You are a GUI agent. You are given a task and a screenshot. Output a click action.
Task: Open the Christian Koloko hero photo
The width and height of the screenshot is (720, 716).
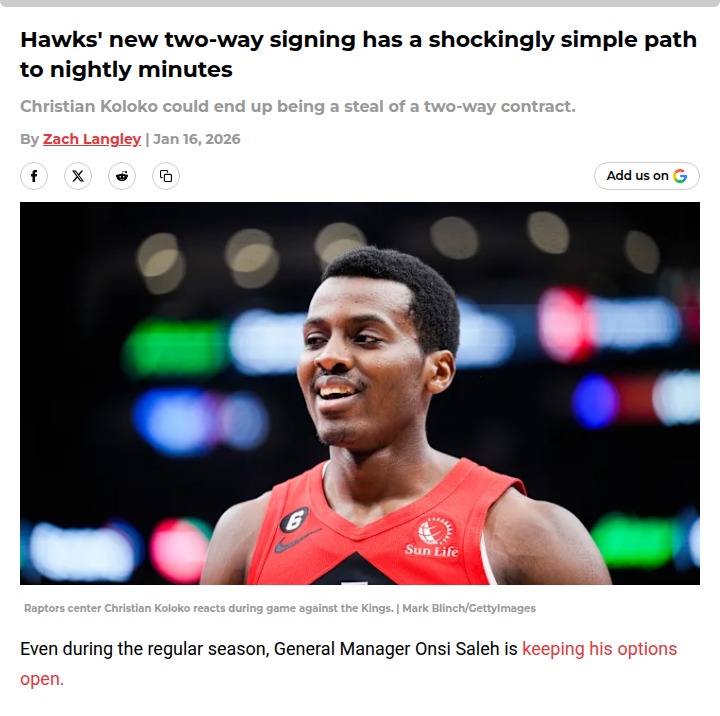point(360,393)
